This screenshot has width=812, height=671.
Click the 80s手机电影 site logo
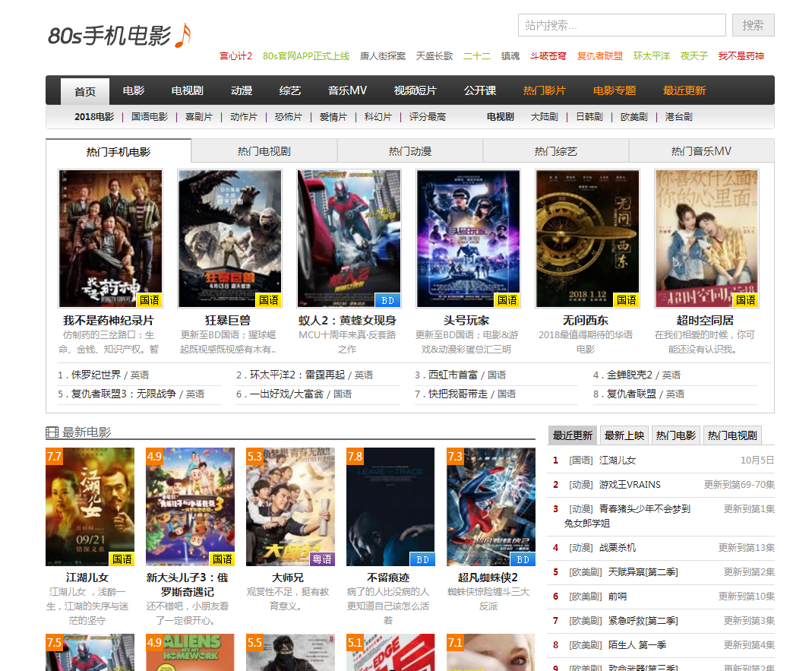tap(119, 35)
